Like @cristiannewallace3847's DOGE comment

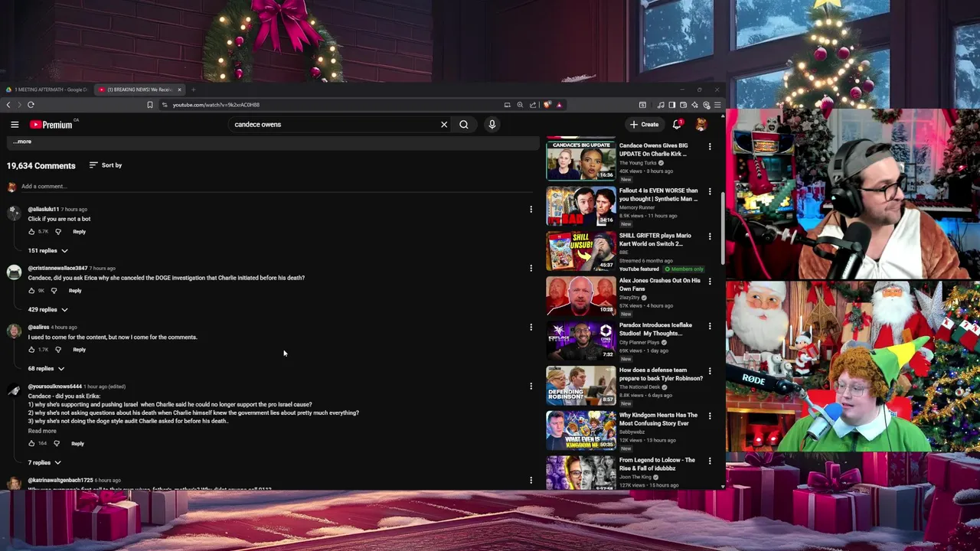[x=31, y=291]
